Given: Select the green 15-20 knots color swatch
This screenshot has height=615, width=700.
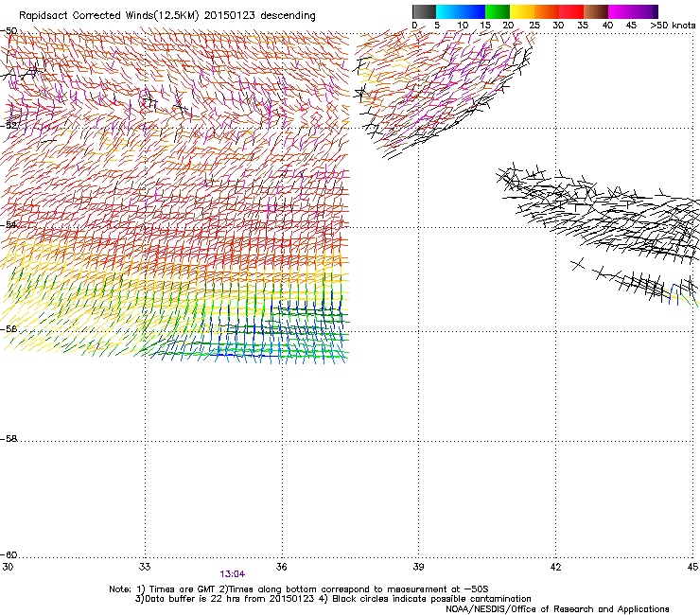Looking at the screenshot, I should pos(498,11).
